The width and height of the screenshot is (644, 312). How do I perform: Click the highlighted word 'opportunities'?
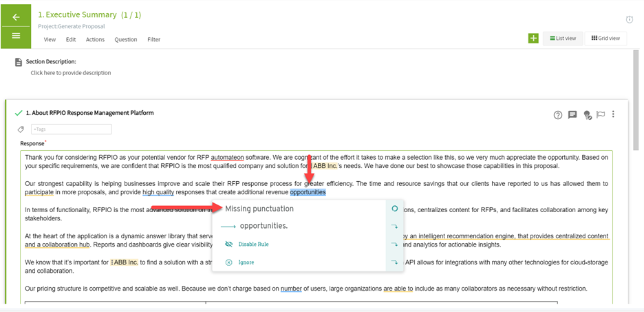(x=308, y=192)
